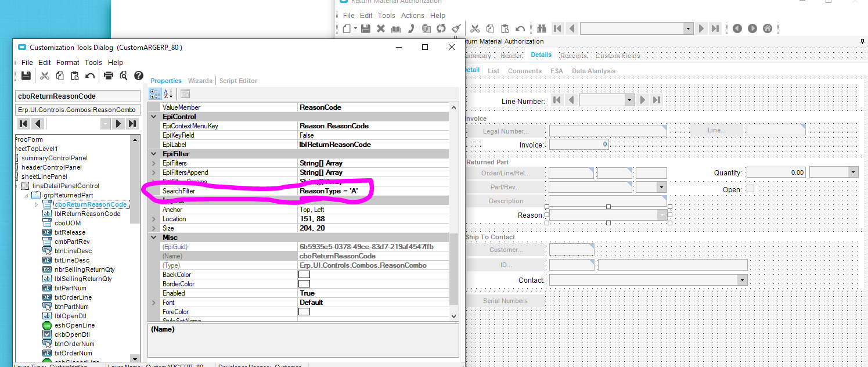
Task: Cut icon in Customization Tools Dialog toolbar
Action: click(45, 75)
